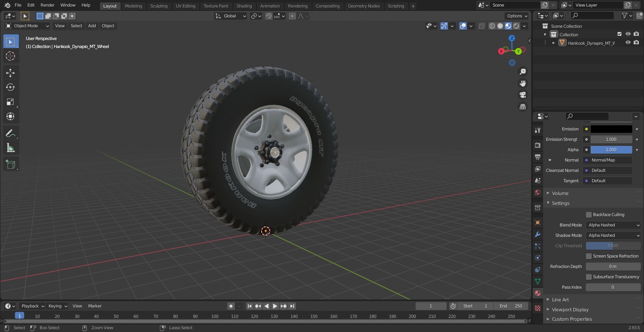Viewport: 644px width, 332px height.
Task: Select the Measure tool
Action: point(10,148)
